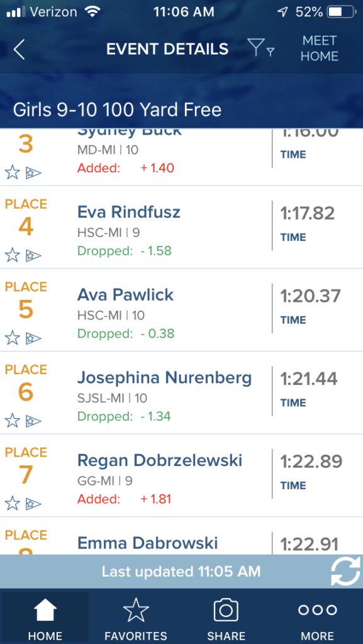
Task: Favorite Regan Dobrzelewski using star
Action: [x=13, y=504]
